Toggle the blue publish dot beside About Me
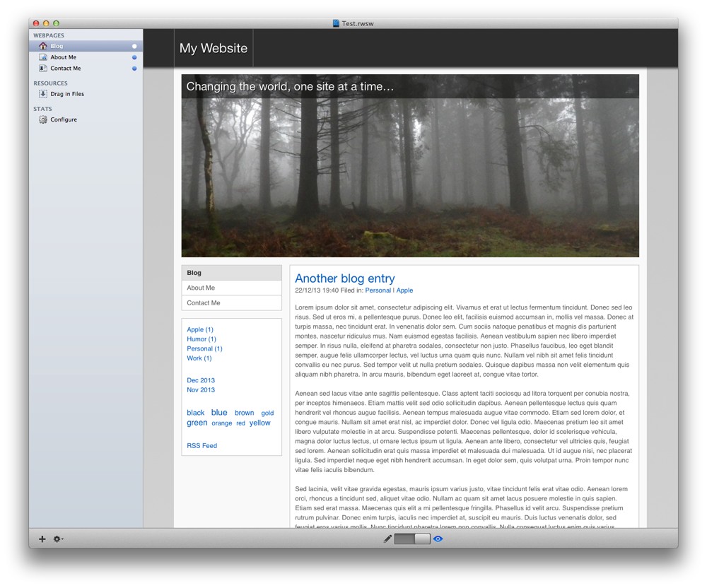707x588 pixels. (x=134, y=57)
